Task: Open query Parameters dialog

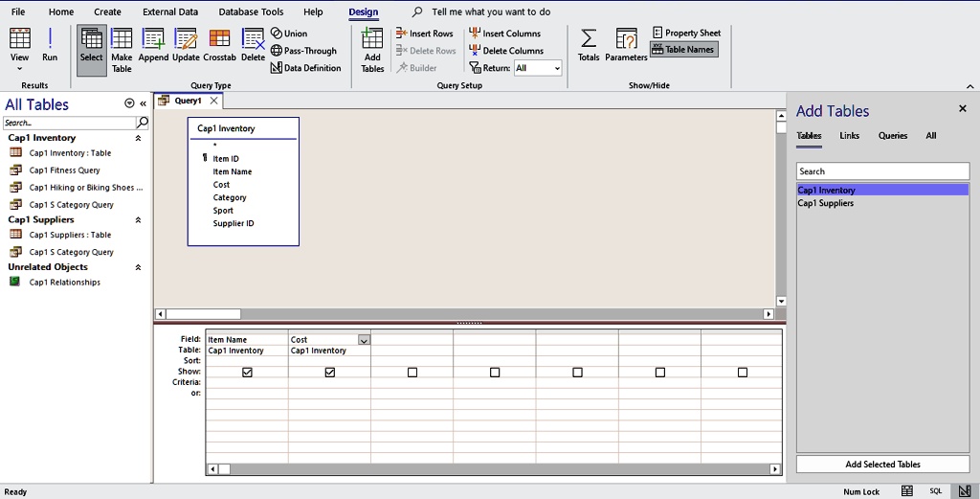Action: coord(626,45)
